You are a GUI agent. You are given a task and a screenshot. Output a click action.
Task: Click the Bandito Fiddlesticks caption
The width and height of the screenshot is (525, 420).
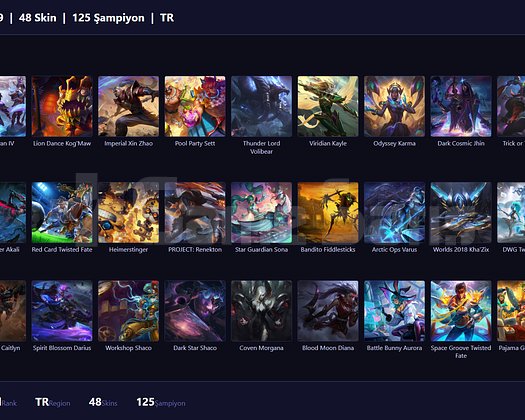click(328, 250)
